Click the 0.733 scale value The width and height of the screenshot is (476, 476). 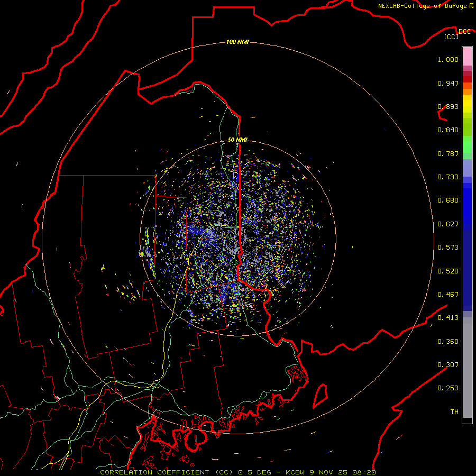click(448, 177)
